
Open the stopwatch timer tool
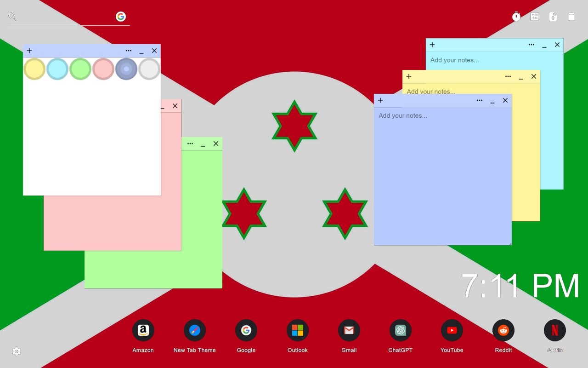point(516,17)
